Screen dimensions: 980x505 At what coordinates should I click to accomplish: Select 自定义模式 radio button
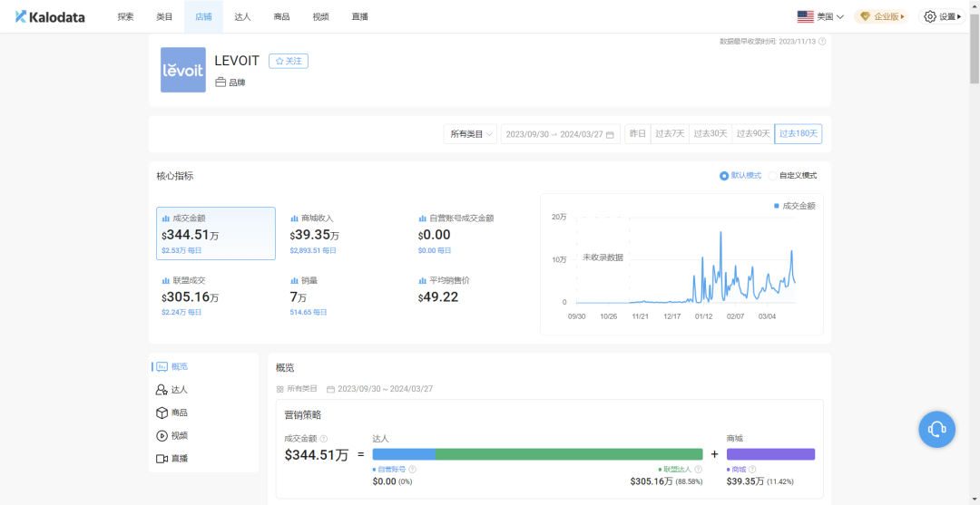point(772,176)
